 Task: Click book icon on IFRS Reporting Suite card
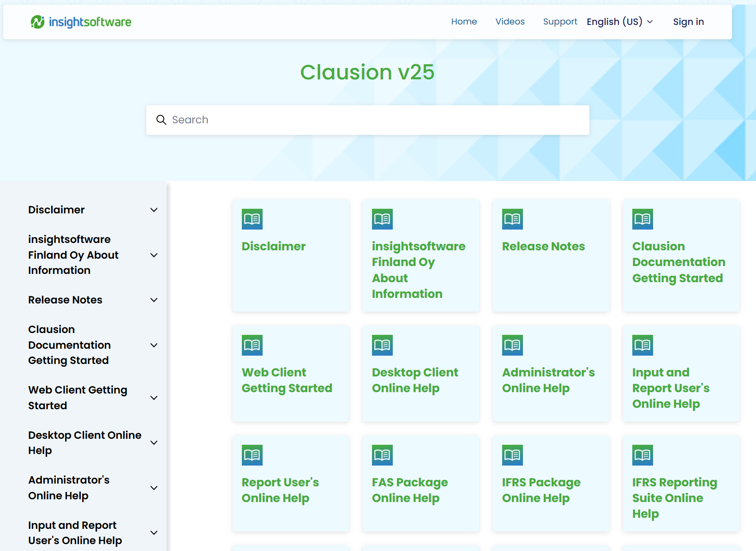642,455
